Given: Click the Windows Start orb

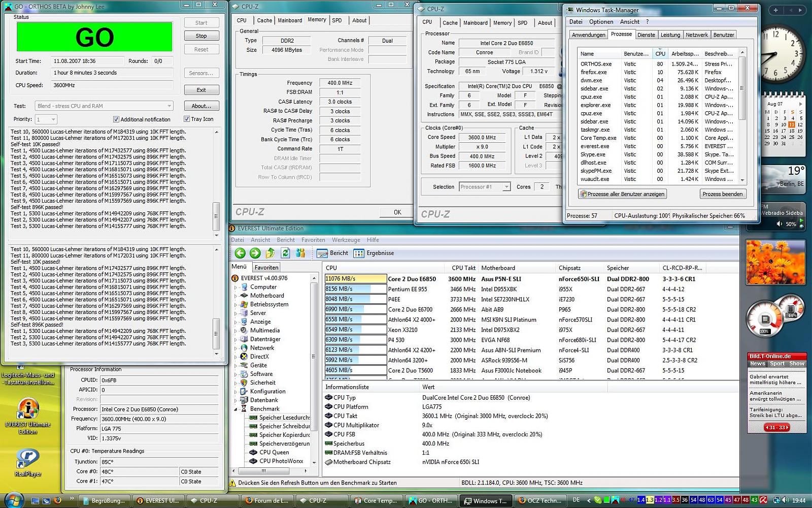Looking at the screenshot, I should click(x=14, y=500).
